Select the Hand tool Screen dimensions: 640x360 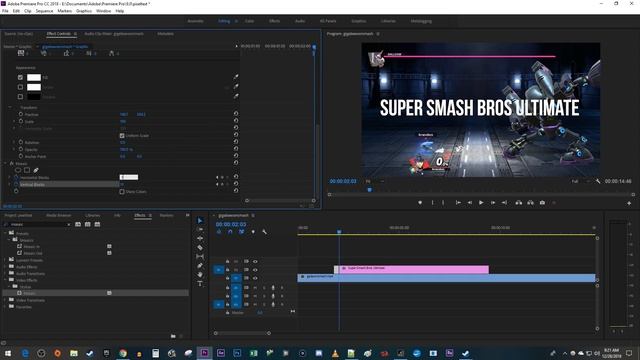tap(200, 275)
